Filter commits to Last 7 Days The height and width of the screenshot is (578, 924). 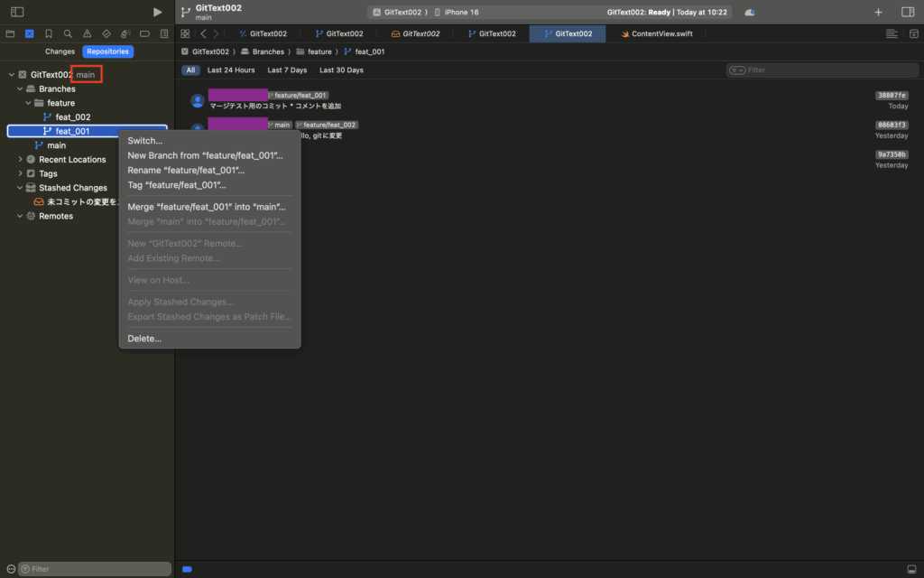[x=287, y=70]
